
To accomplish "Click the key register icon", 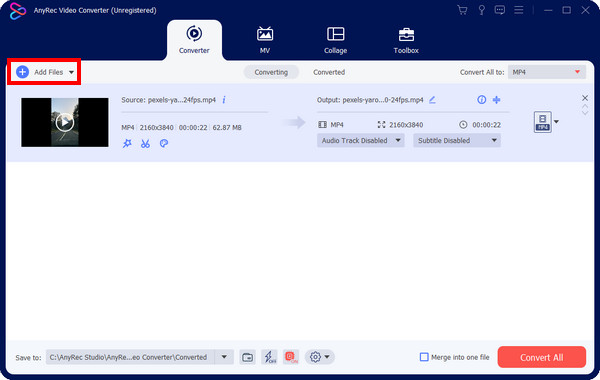I will pos(481,10).
